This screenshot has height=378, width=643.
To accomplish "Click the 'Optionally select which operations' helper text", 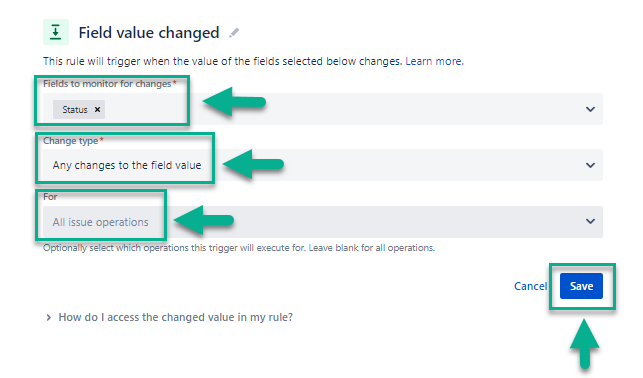I will click(239, 248).
